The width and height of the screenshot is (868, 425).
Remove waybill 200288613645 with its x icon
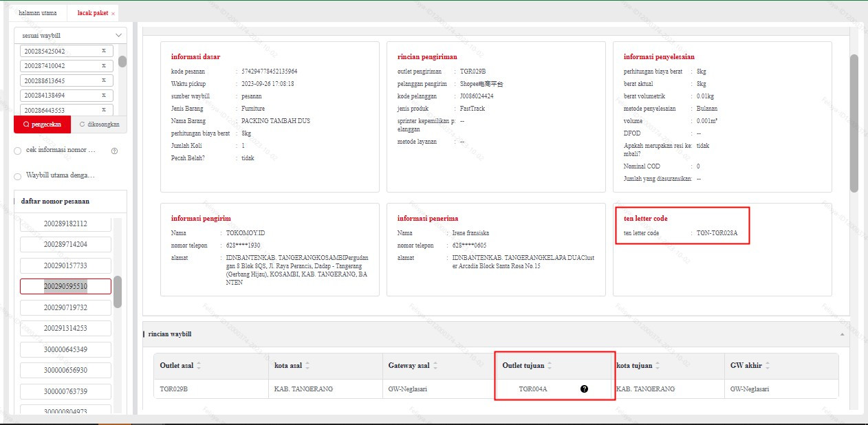click(103, 80)
